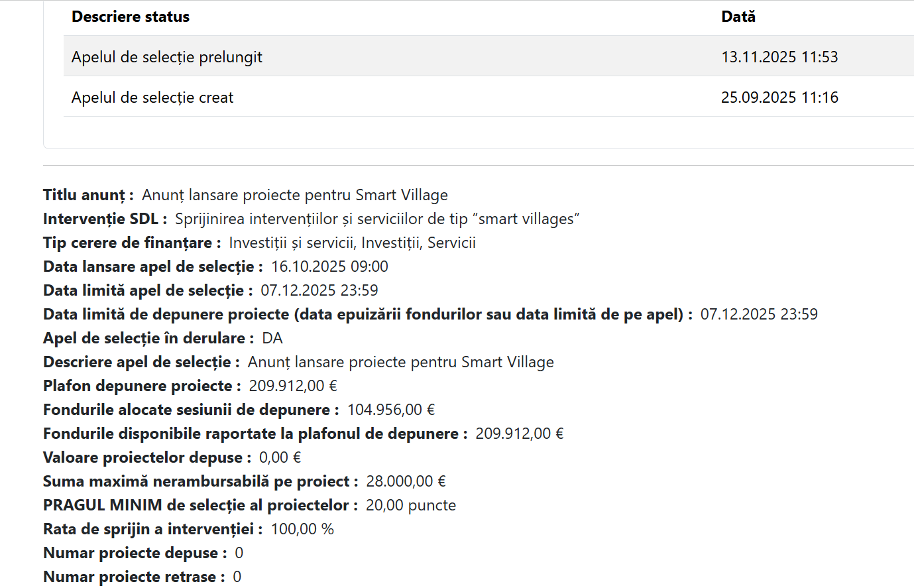Screen dimensions: 914x588
Task: Click the available funds '209.912,00 €' value
Action: 520,433
